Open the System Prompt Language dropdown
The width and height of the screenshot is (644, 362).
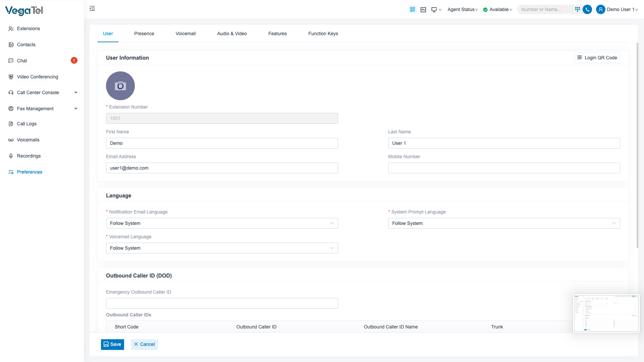(x=504, y=223)
